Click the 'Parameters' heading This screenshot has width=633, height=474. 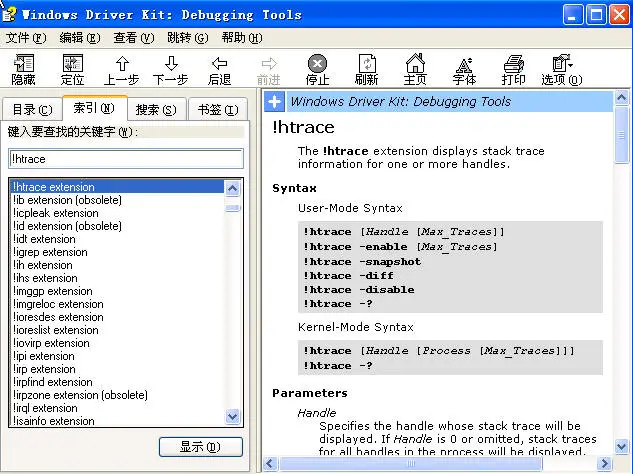pyautogui.click(x=310, y=393)
